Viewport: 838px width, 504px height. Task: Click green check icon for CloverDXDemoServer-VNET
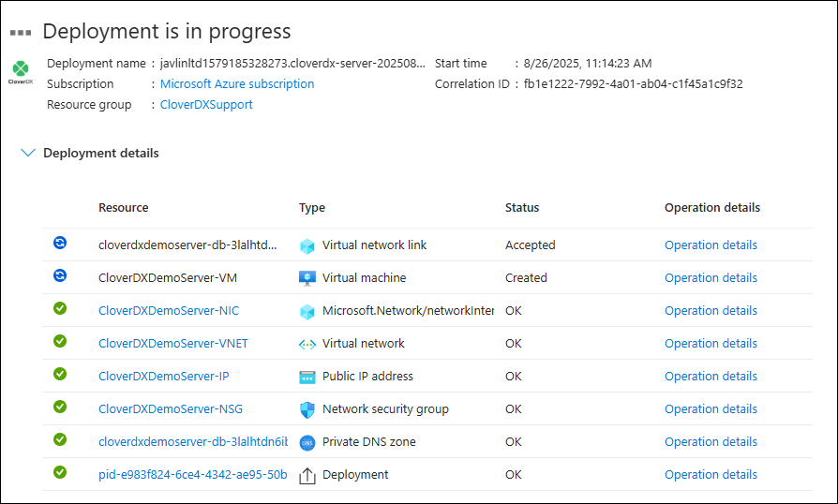point(60,341)
